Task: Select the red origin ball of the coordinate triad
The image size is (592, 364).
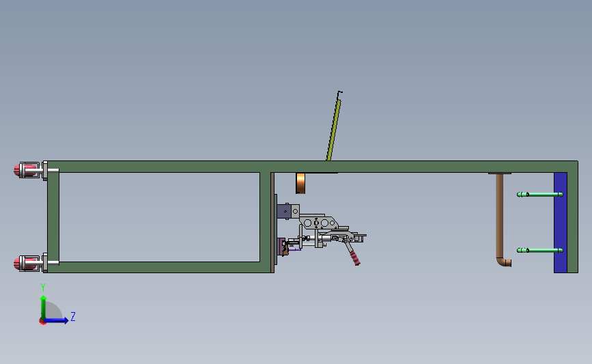Action: tap(42, 322)
